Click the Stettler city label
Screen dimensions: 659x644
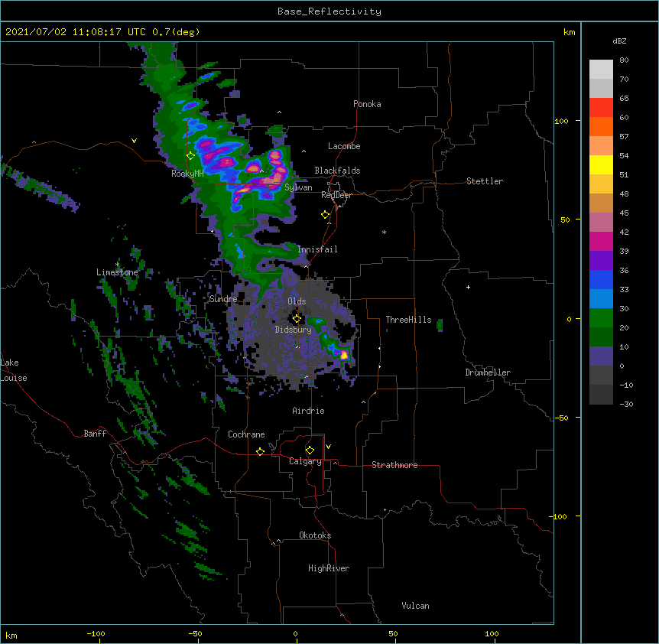click(485, 181)
